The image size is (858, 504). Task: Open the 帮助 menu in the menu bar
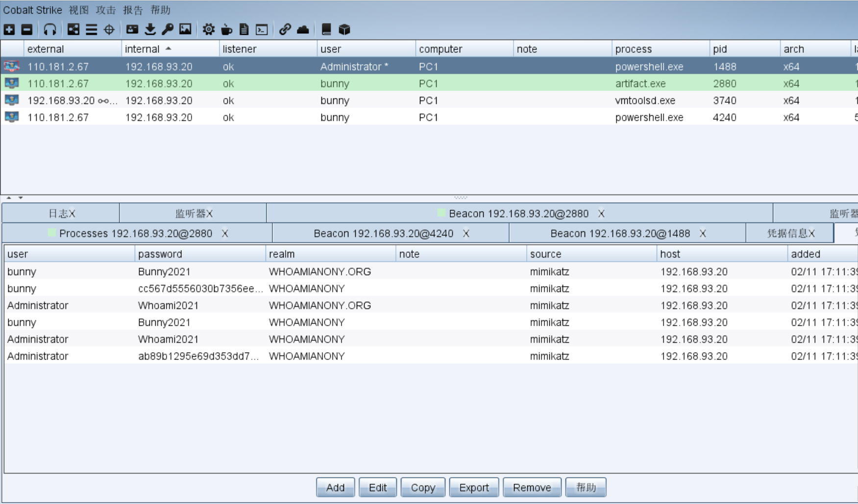pyautogui.click(x=160, y=10)
